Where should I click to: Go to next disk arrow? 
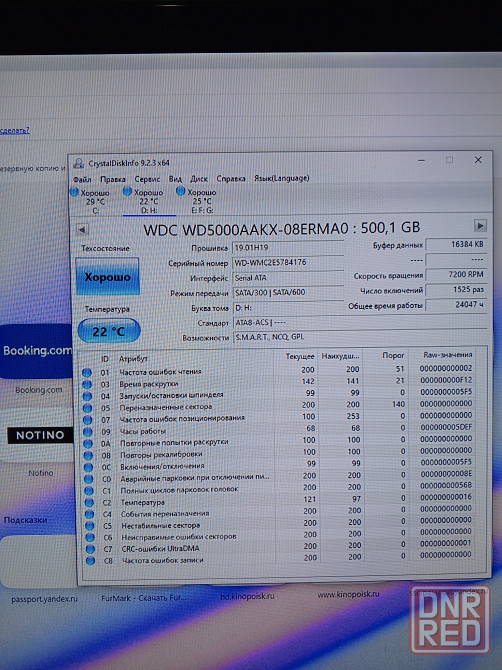click(480, 225)
